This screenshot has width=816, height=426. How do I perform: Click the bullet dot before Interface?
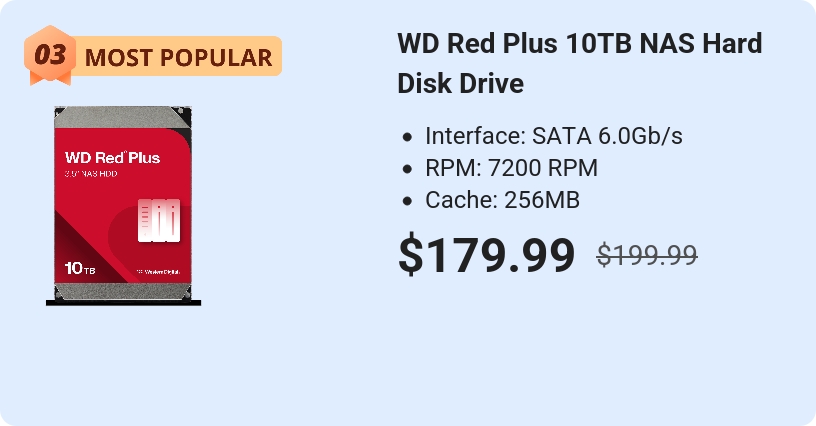point(407,137)
